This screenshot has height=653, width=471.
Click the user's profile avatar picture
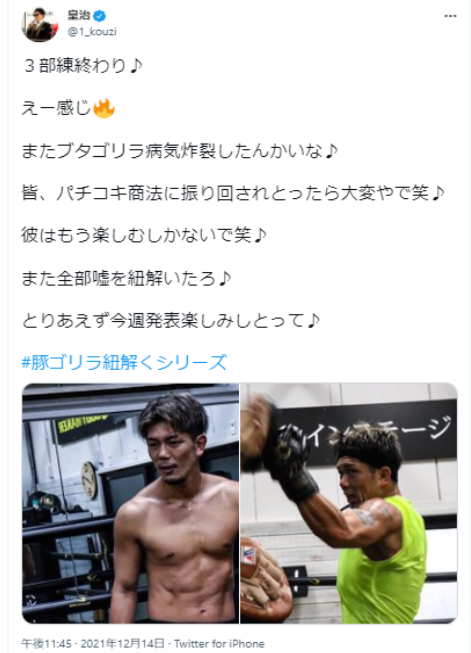(40, 24)
